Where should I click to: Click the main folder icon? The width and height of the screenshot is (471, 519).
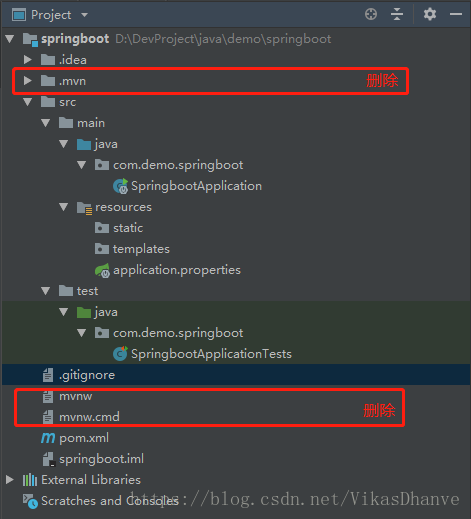click(x=66, y=123)
